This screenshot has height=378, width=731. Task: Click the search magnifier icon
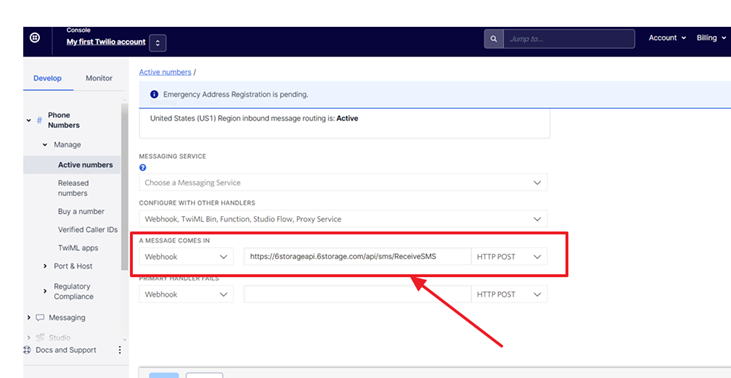[x=494, y=39]
